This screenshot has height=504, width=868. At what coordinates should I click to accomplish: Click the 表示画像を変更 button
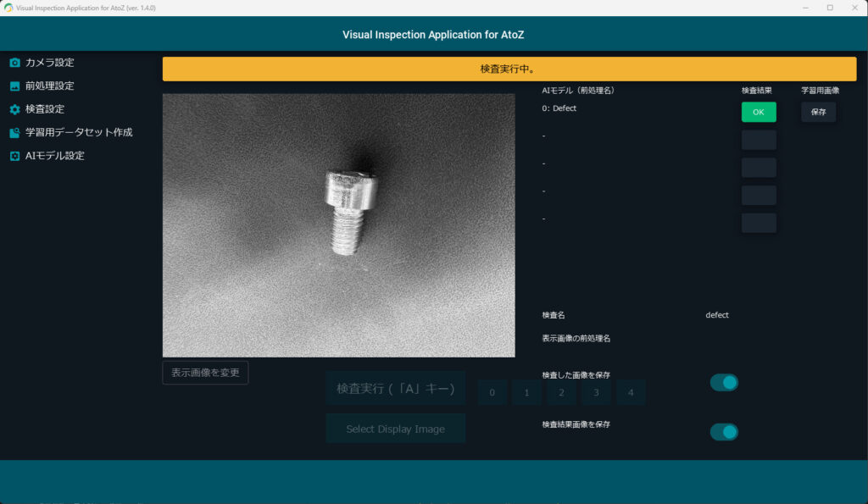point(205,373)
